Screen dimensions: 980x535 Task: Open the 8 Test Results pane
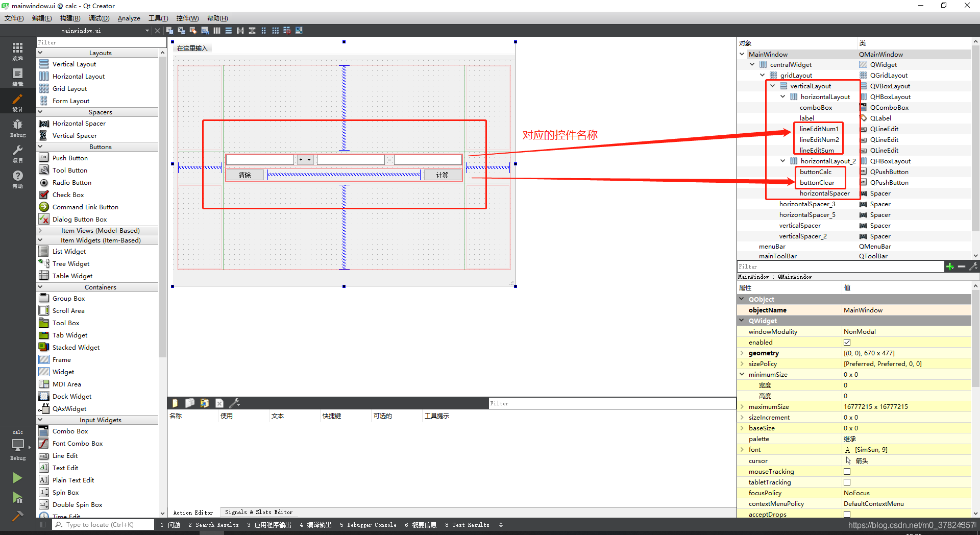(467, 525)
